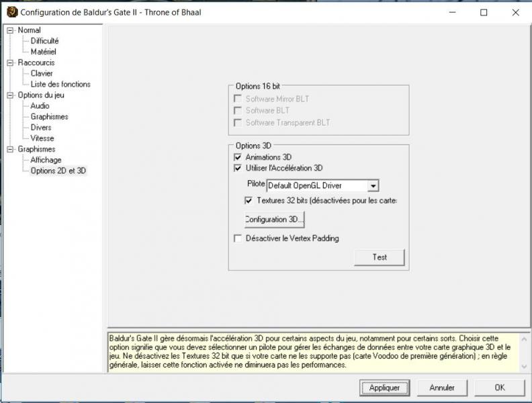Select the Affichage page
Screen dimensions: 532x403
[x=46, y=160]
